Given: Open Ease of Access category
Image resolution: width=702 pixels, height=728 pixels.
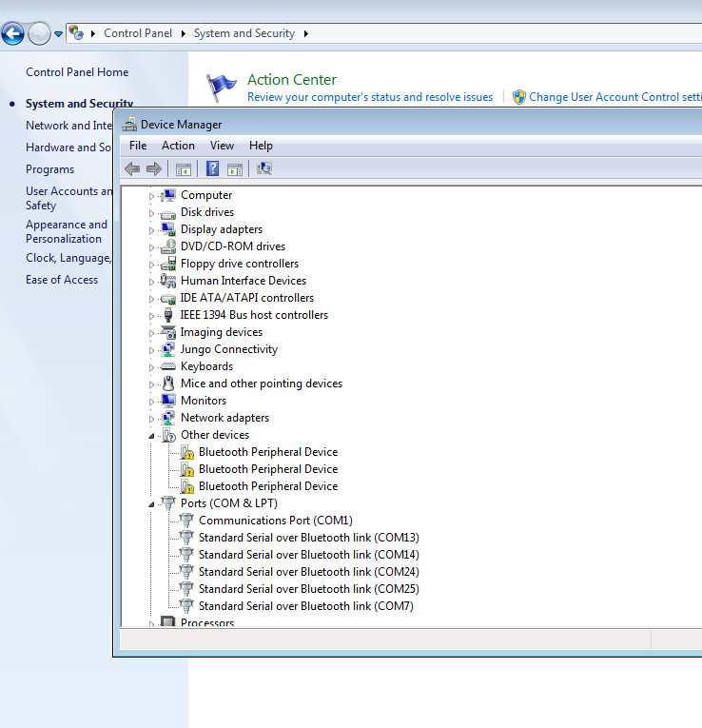Looking at the screenshot, I should pyautogui.click(x=62, y=280).
